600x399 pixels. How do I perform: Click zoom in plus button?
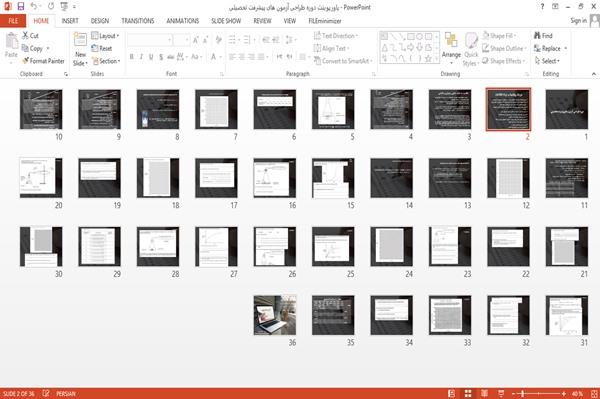[564, 393]
